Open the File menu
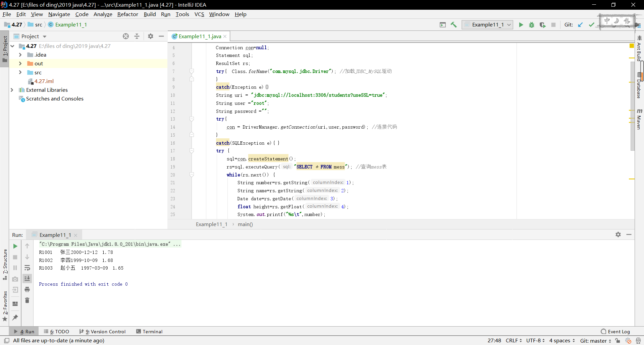Screen dimensions: 644x345 coord(7,14)
